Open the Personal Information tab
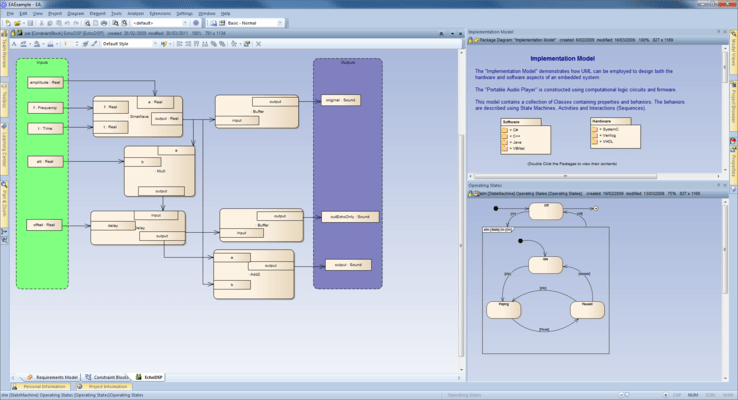The image size is (738, 400). [40, 386]
